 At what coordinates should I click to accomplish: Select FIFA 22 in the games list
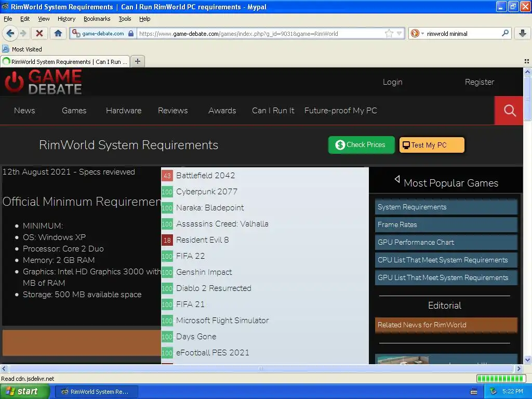click(190, 256)
